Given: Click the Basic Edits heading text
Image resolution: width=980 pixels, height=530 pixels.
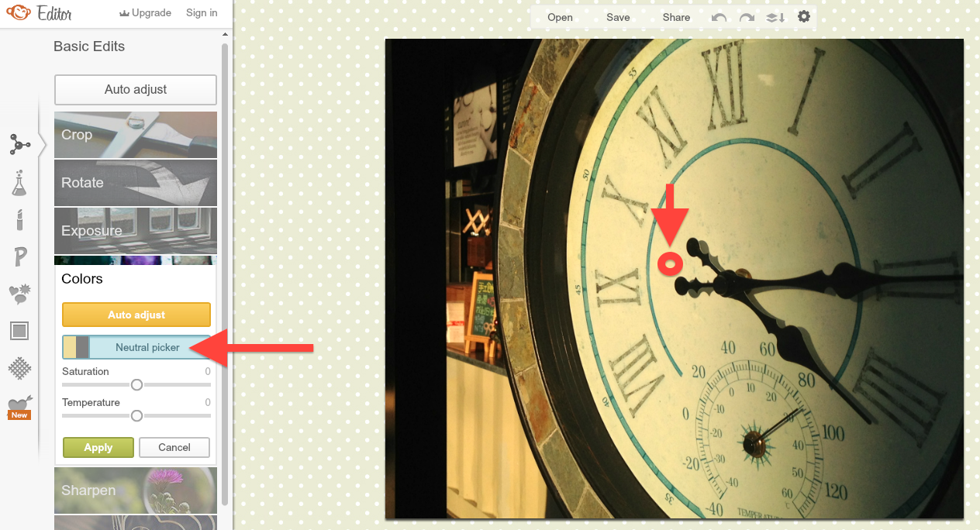Looking at the screenshot, I should click(x=89, y=46).
